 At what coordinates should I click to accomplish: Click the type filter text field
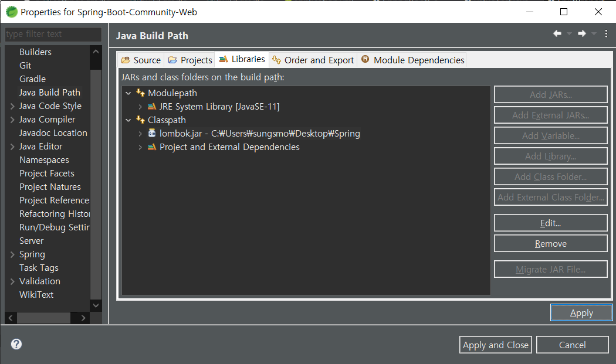tap(53, 34)
